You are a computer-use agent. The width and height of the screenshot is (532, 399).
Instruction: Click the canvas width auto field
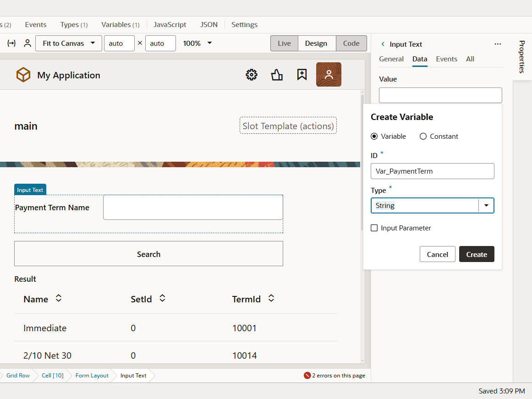tap(119, 44)
